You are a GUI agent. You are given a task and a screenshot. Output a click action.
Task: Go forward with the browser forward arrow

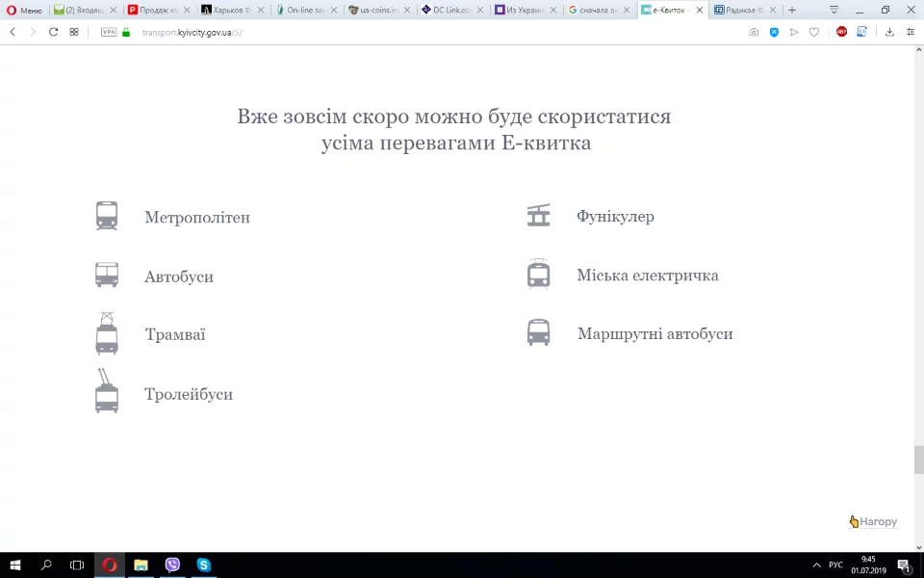(33, 33)
